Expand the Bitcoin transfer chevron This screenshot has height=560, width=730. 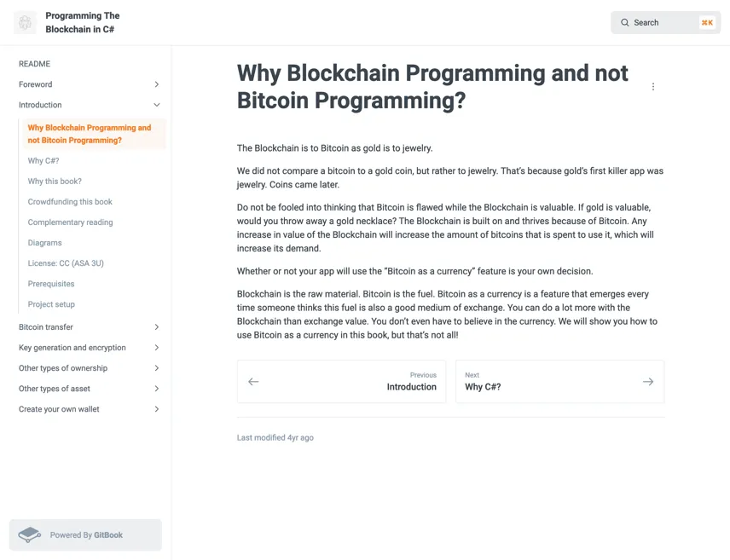[x=157, y=326]
